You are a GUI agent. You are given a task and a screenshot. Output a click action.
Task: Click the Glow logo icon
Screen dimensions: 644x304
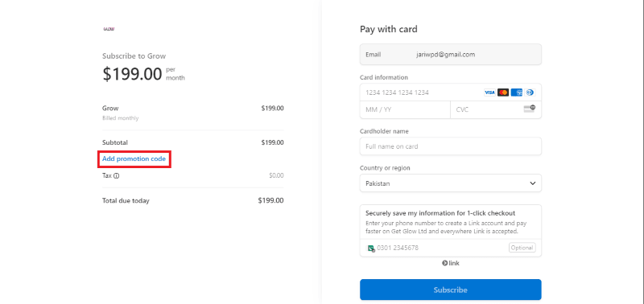[x=109, y=29]
